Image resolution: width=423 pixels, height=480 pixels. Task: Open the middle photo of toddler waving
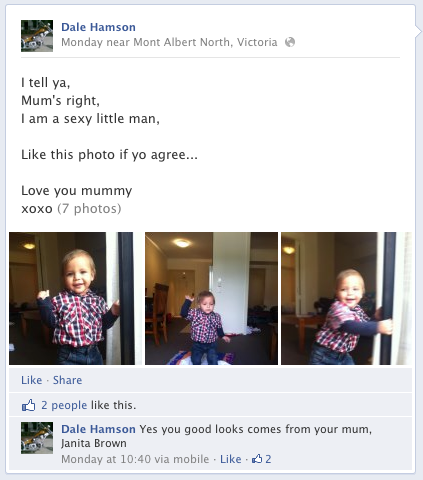[x=211, y=298]
